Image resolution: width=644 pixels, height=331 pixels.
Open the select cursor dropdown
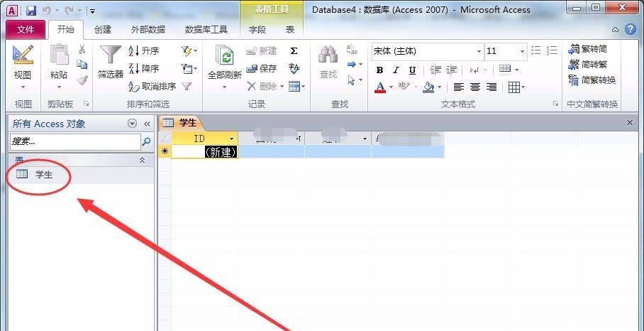point(355,80)
